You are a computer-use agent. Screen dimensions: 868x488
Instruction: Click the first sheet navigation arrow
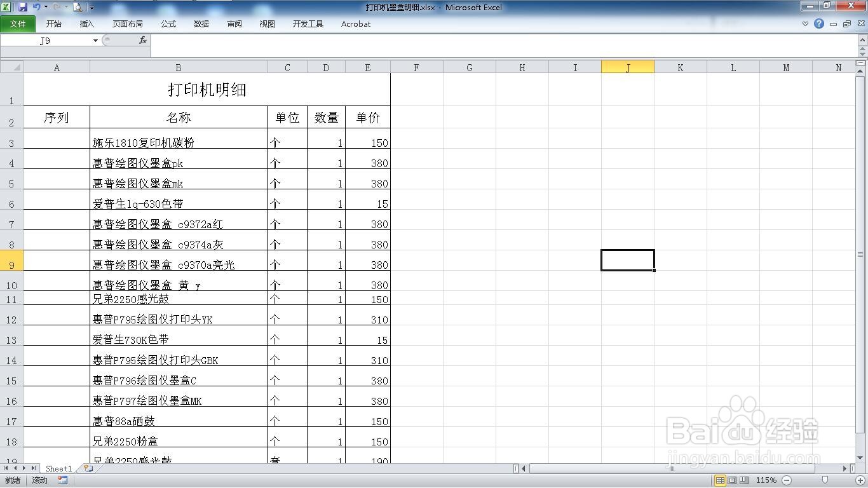point(6,468)
